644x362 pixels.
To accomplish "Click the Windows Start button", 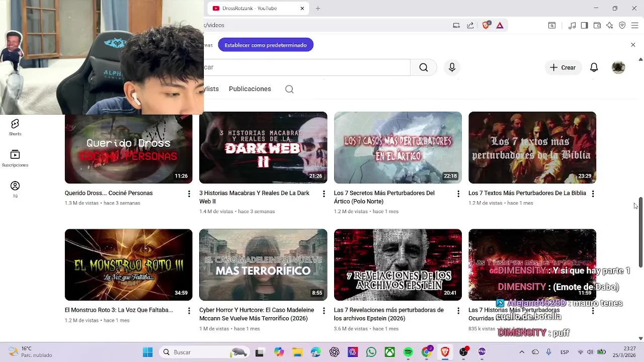I will pyautogui.click(x=147, y=352).
